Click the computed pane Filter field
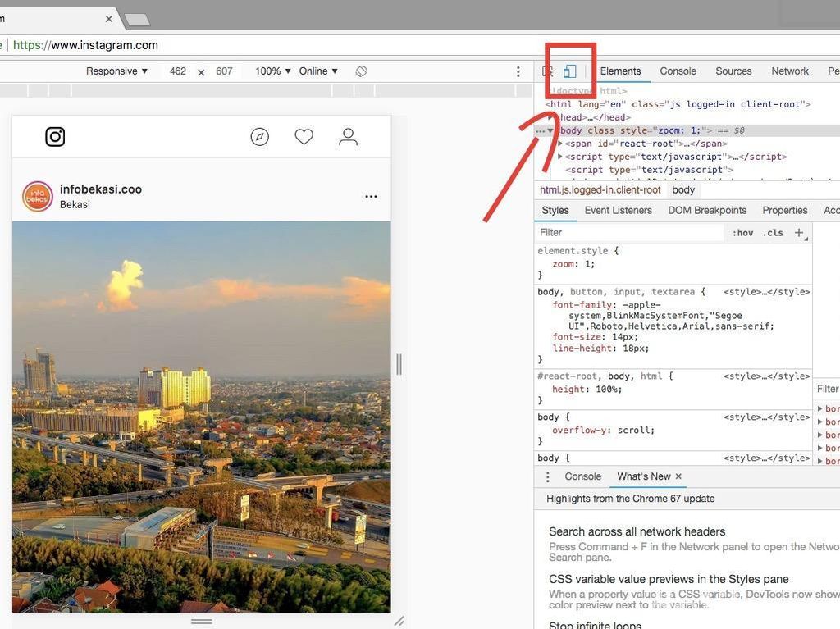This screenshot has width=840, height=629. [x=827, y=389]
